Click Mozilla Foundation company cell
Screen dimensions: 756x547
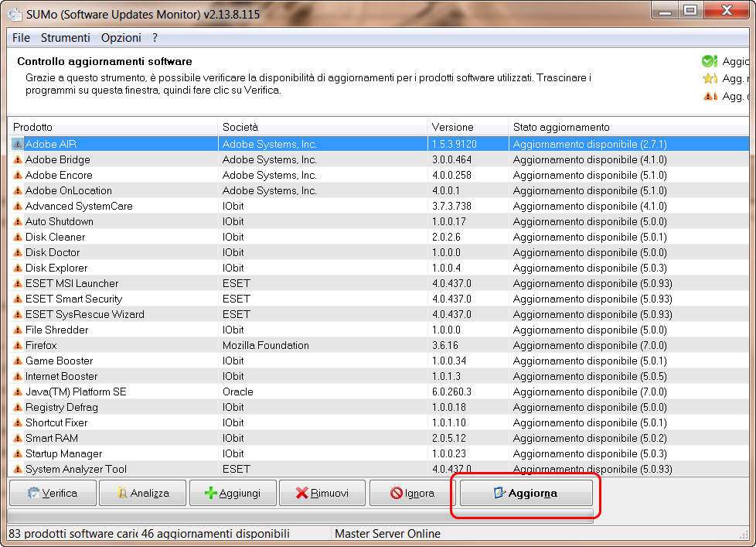click(x=266, y=345)
